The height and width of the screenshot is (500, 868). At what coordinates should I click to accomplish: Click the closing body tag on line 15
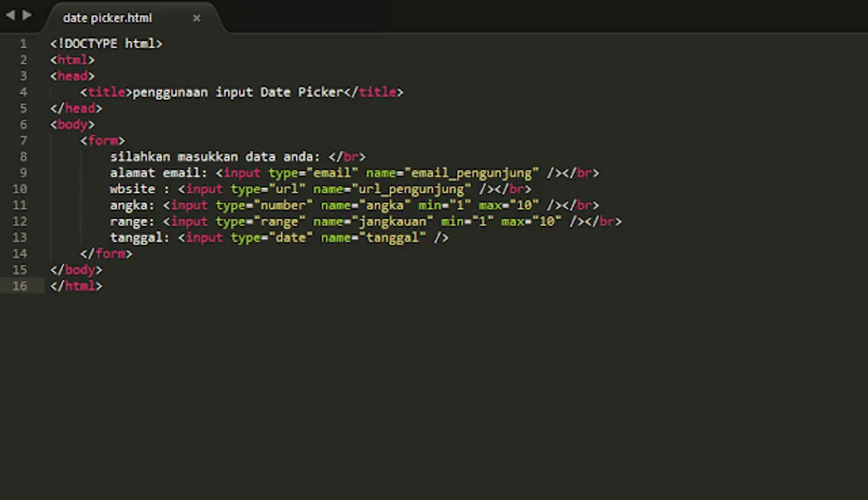point(76,270)
